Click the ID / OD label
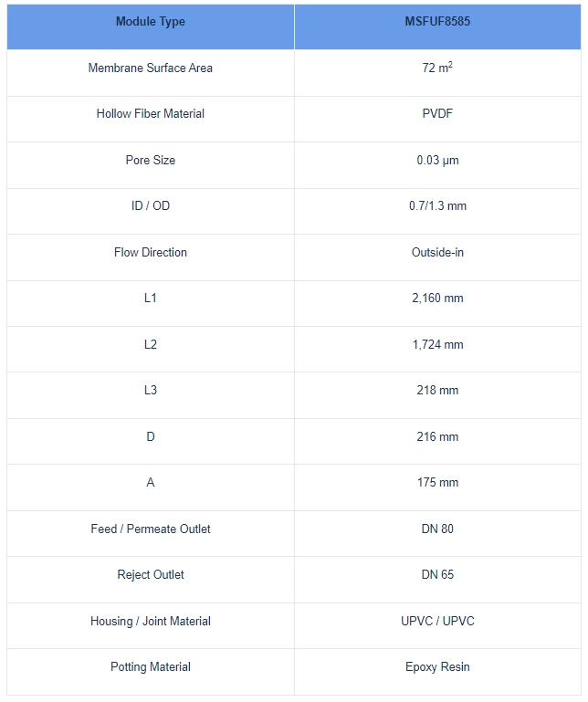Screen dimensions: 588x702 pos(151,206)
